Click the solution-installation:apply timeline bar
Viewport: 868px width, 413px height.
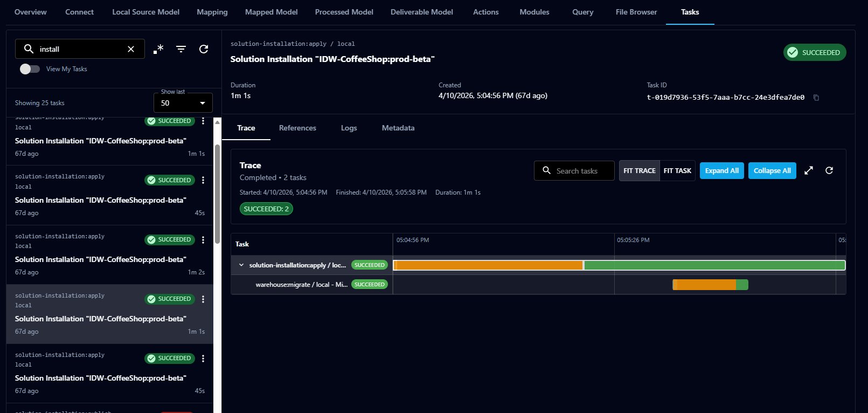[x=619, y=265]
